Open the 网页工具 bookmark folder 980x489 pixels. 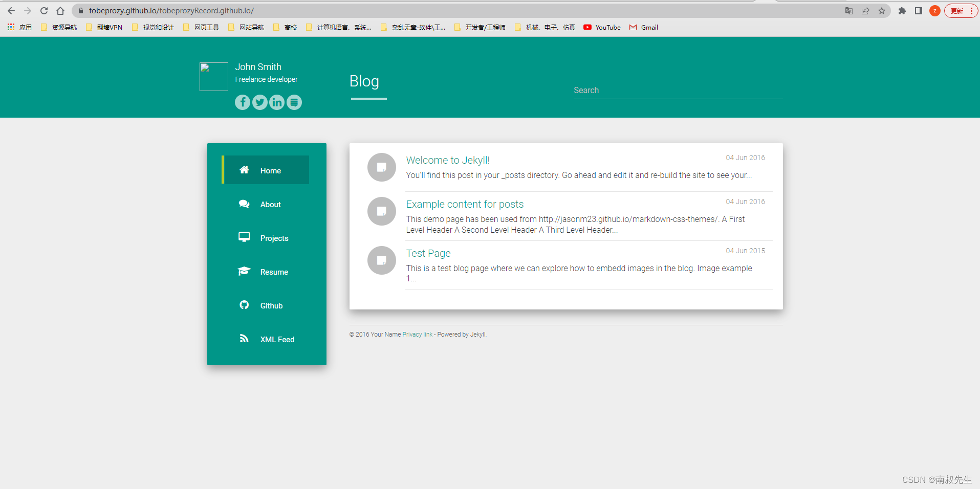(201, 28)
